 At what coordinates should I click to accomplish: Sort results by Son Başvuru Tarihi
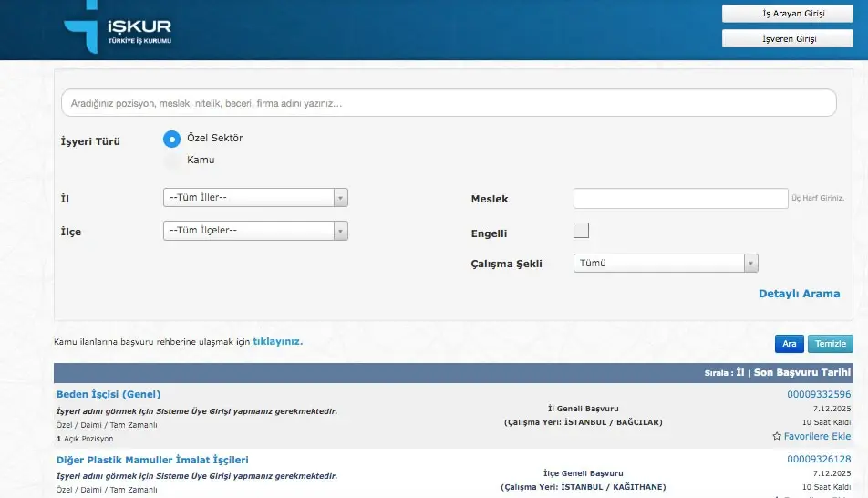pyautogui.click(x=802, y=373)
